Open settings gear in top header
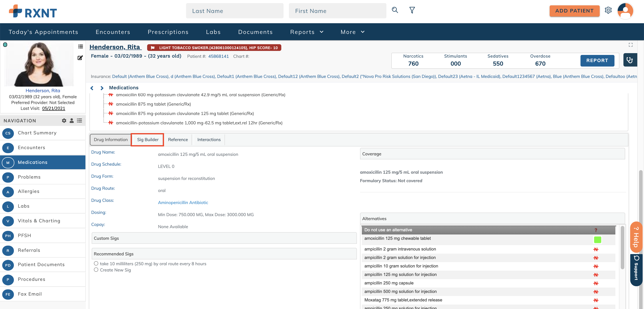This screenshot has width=644, height=309. 608,10
